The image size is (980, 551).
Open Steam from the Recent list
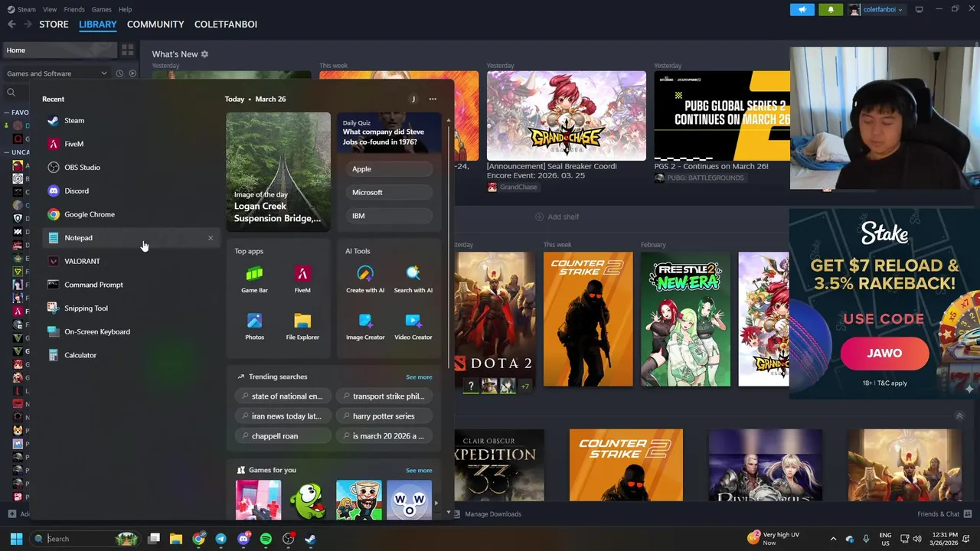[130, 120]
